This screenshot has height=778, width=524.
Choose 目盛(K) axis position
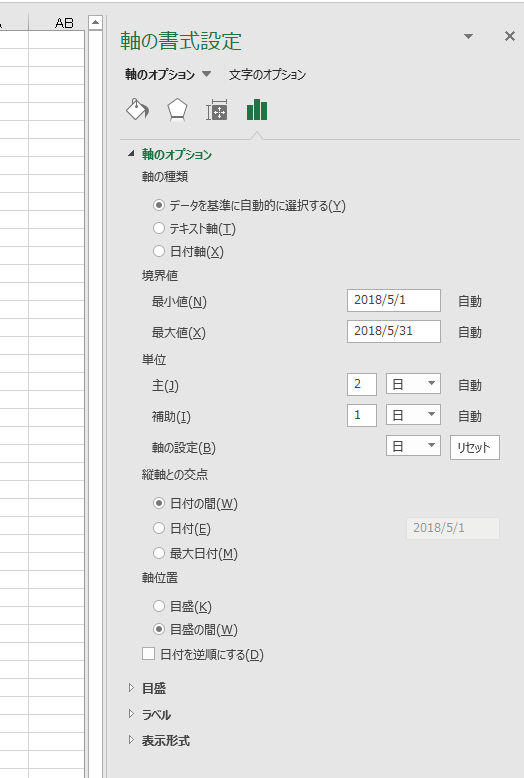(x=159, y=606)
